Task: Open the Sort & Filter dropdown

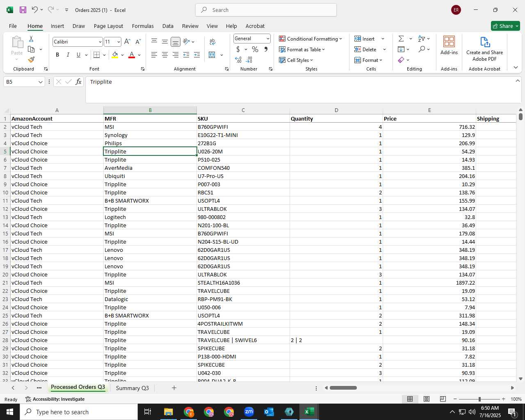Action: (x=424, y=39)
